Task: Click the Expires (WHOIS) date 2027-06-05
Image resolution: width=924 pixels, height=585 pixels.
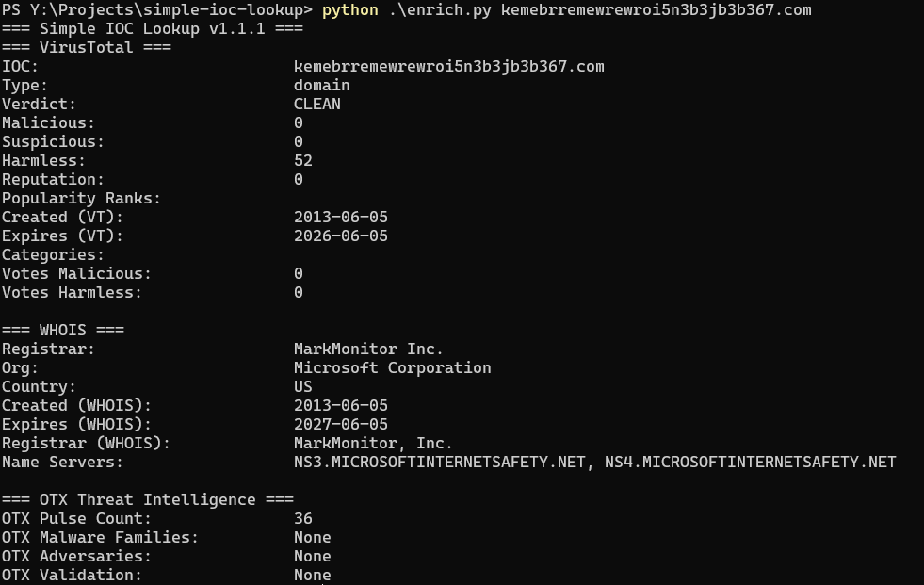Action: 341,424
